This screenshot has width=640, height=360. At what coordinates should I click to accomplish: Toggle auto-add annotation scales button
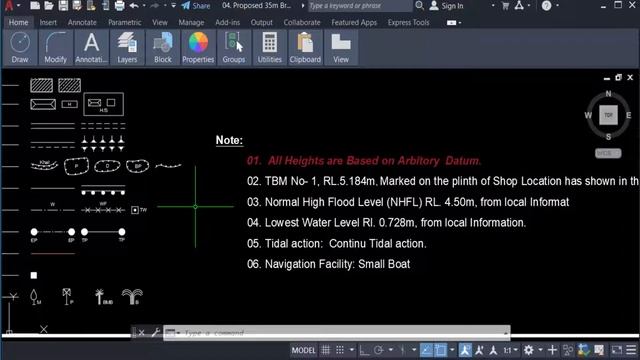click(479, 350)
